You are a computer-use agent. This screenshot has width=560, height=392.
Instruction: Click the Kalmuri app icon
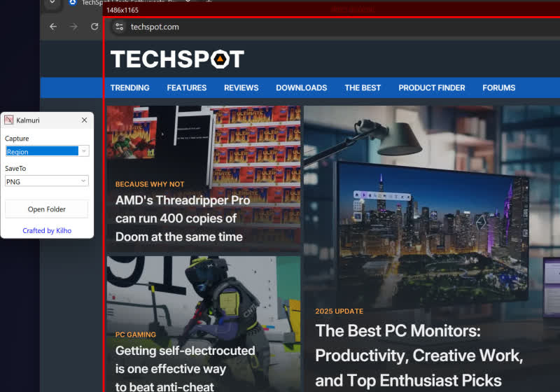(8, 120)
